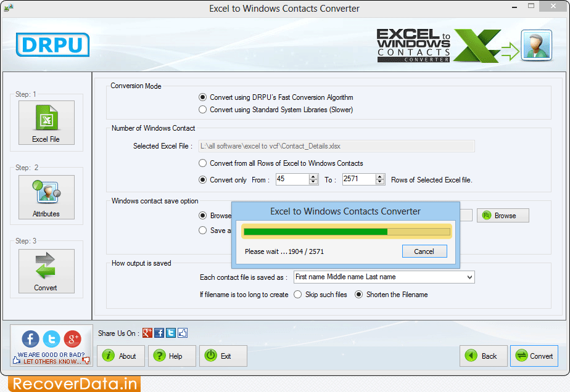The height and width of the screenshot is (392, 570).
Task: Click the Exit button
Action: (223, 356)
